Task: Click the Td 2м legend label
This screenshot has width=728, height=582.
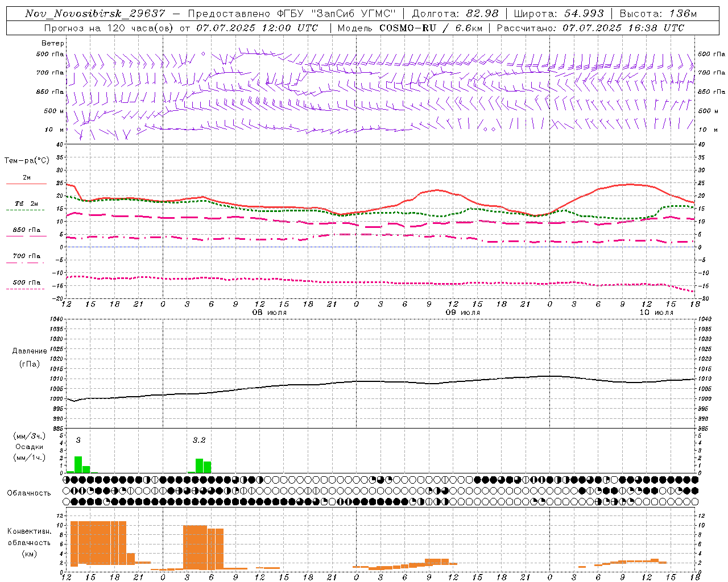Action: [27, 203]
